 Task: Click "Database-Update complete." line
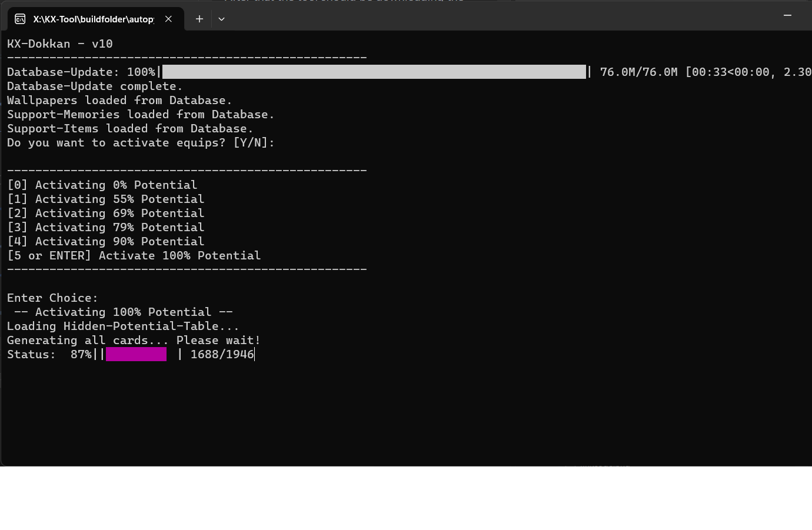(95, 86)
